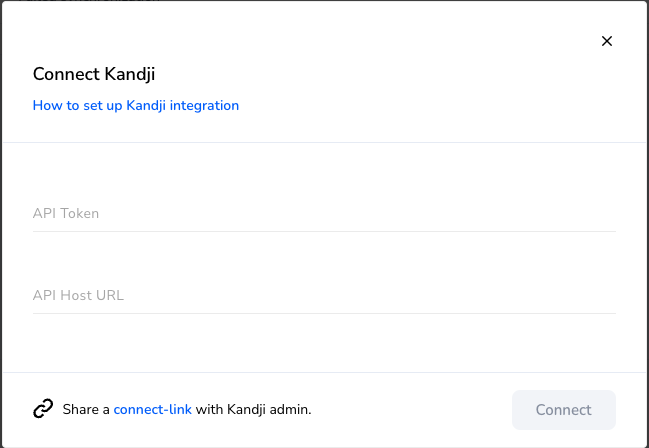Open How to set up Kandji integration
This screenshot has width=649, height=448.
pos(136,105)
